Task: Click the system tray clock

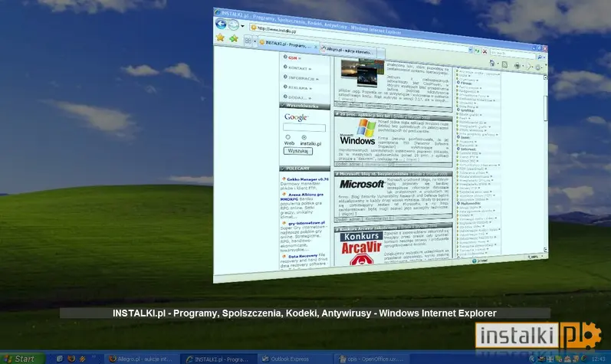Action: (598, 359)
